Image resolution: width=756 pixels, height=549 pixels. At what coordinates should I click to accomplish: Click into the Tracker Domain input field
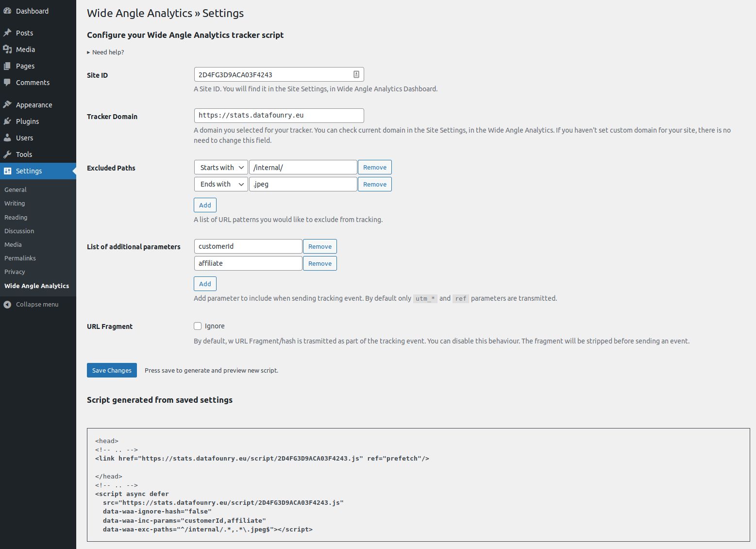tap(279, 116)
